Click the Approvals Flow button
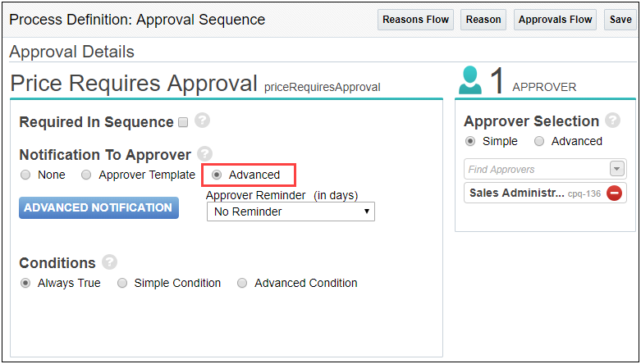This screenshot has width=641, height=364. click(x=555, y=20)
